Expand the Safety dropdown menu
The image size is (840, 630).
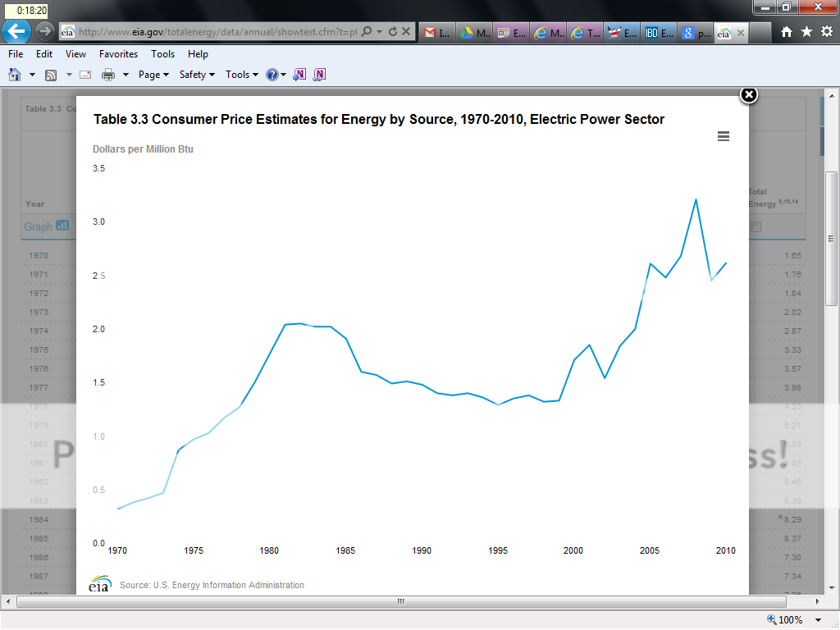197,75
